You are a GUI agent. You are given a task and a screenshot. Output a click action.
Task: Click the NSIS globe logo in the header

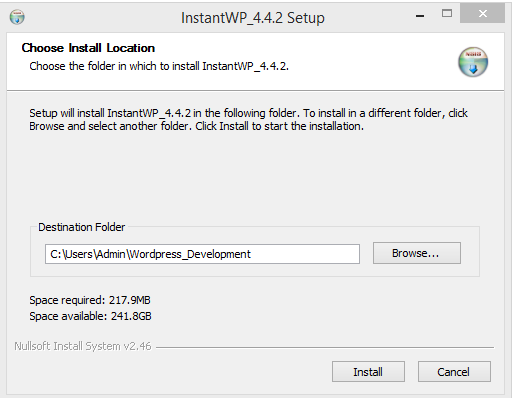pos(473,62)
